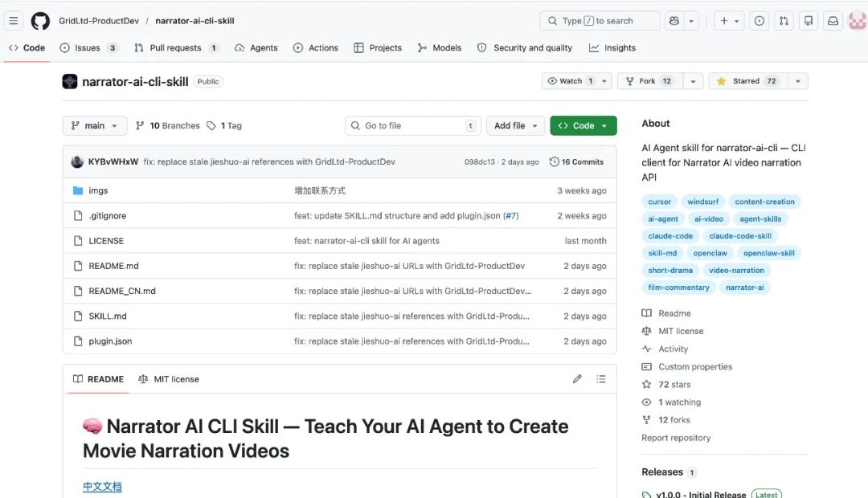Image resolution: width=868 pixels, height=498 pixels.
Task: Click the GridLtd-ProductDev owner link
Action: [99, 21]
